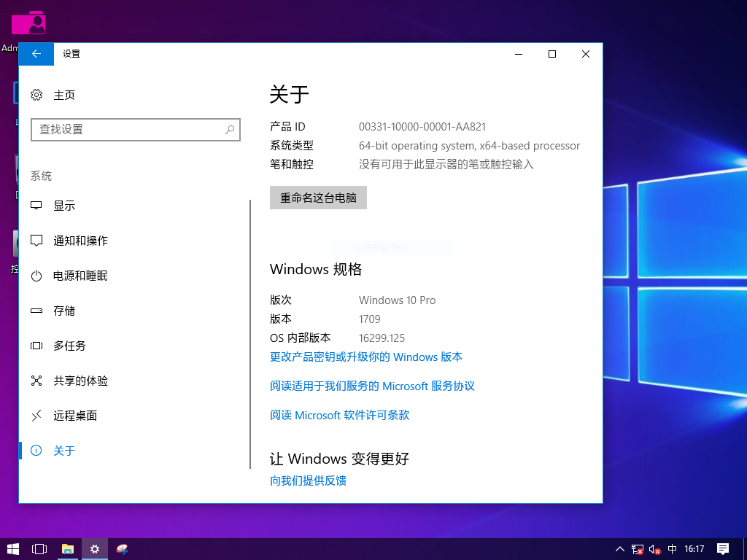Click the 共享的体验 icon
The image size is (747, 560).
click(36, 381)
